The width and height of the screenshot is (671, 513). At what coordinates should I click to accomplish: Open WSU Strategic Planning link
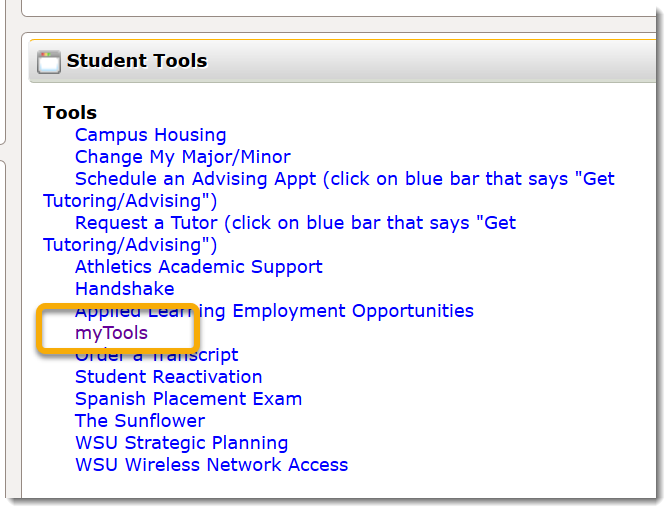[x=181, y=443]
